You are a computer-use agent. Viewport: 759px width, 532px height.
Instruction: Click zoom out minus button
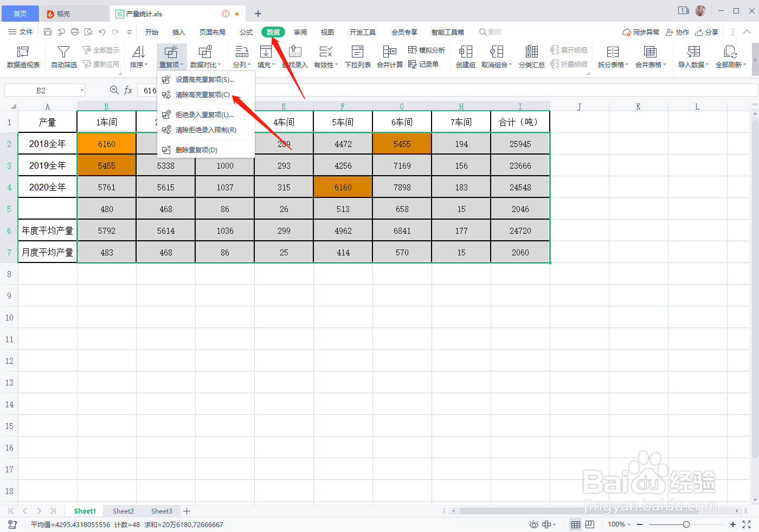[x=640, y=524]
